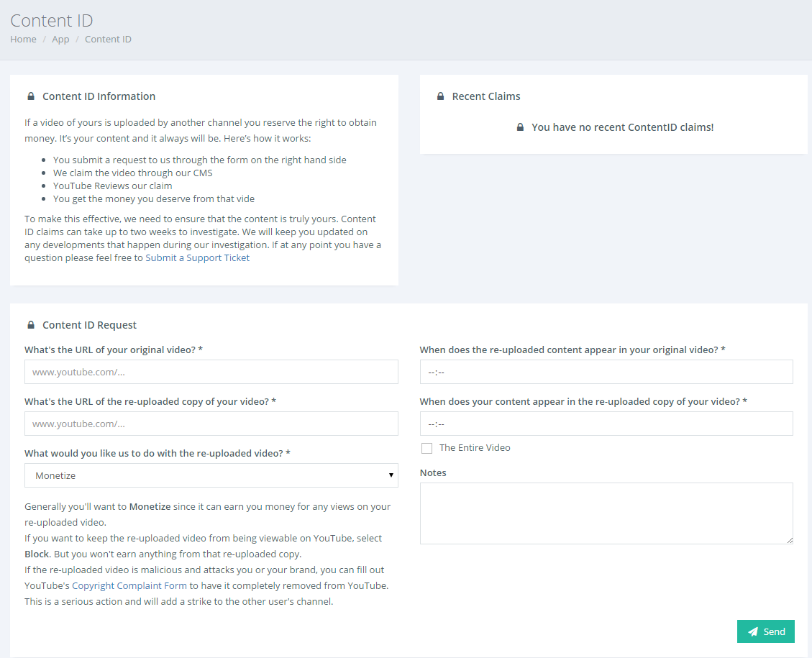The width and height of the screenshot is (812, 658).
Task: Open Submit a Support Ticket link
Action: 197,258
